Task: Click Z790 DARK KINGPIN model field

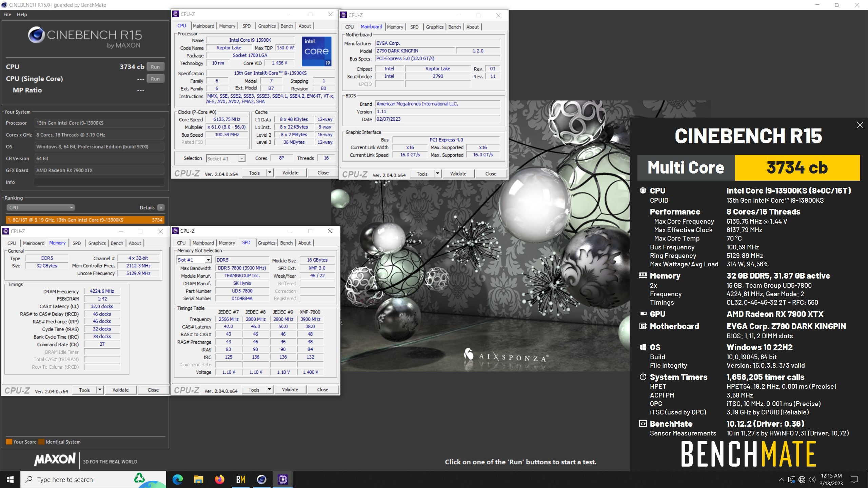Action: tap(415, 51)
